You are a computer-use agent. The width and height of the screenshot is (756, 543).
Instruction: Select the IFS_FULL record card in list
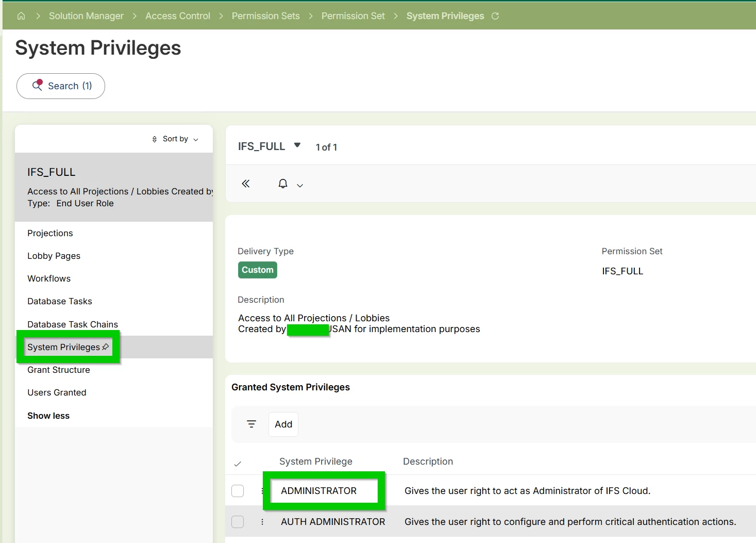(114, 187)
